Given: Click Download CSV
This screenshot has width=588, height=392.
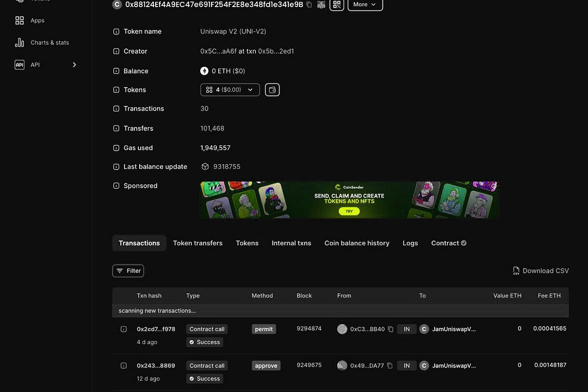Looking at the screenshot, I should (540, 271).
